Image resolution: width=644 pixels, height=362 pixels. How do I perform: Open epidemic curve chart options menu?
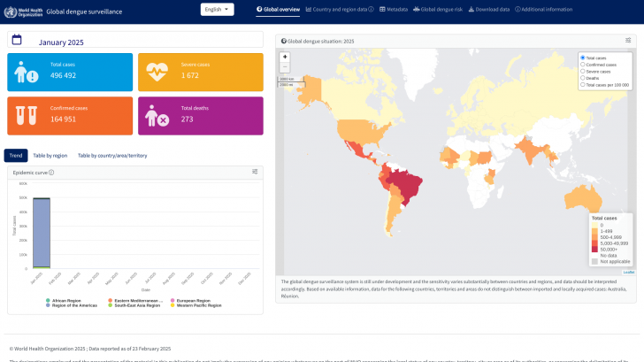click(255, 172)
